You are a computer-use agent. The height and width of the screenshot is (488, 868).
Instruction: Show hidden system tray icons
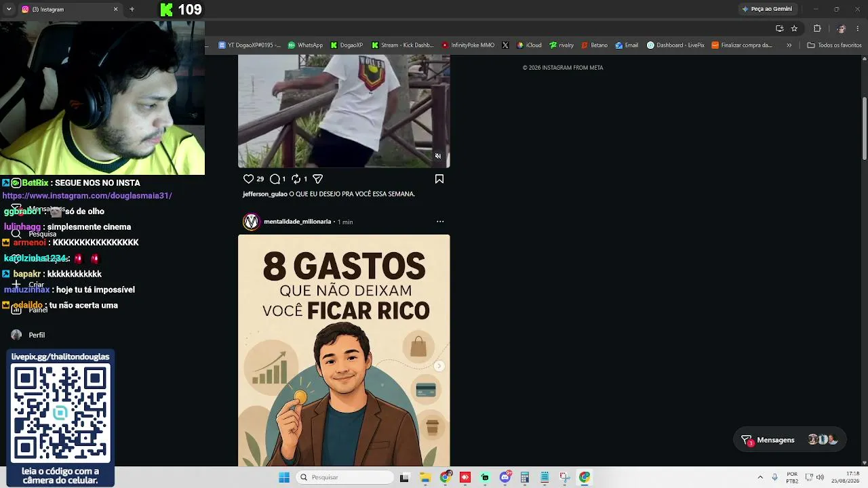pos(760,477)
